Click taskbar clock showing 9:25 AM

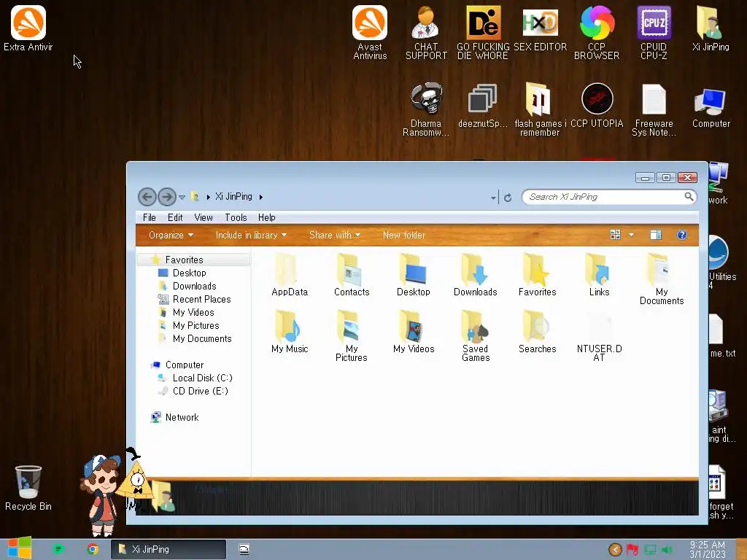(x=708, y=549)
